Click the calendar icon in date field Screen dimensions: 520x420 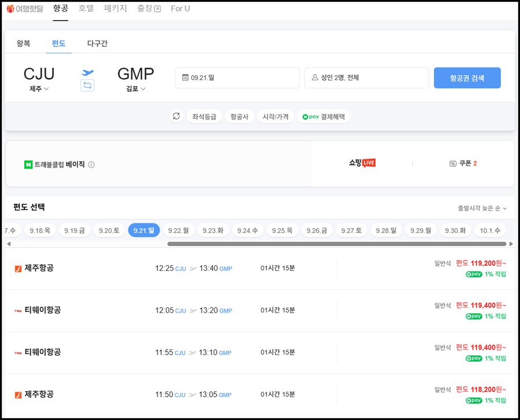185,77
